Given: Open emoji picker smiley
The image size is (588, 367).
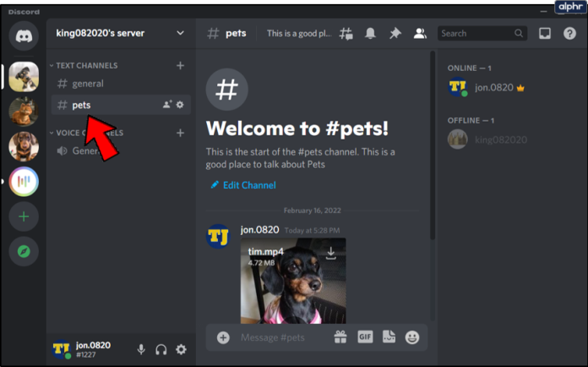Looking at the screenshot, I should (412, 337).
